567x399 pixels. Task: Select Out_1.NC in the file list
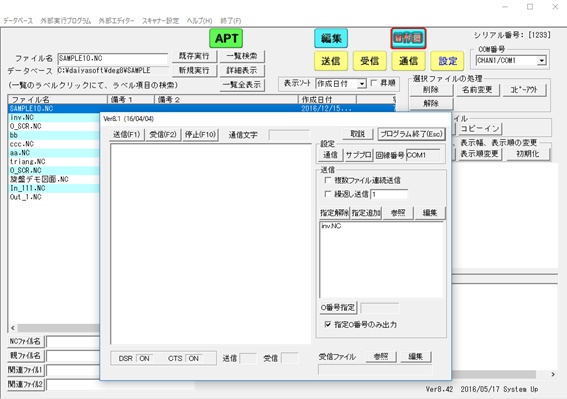tap(25, 197)
